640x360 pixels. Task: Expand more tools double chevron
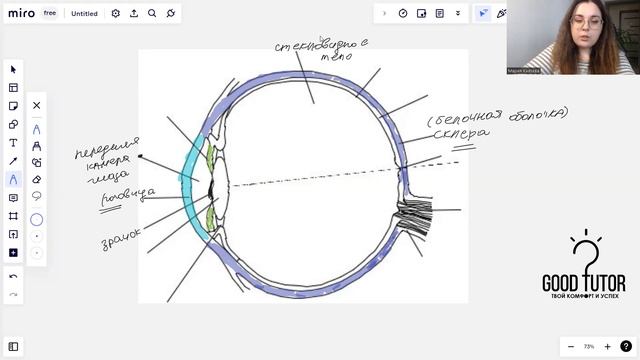458,13
